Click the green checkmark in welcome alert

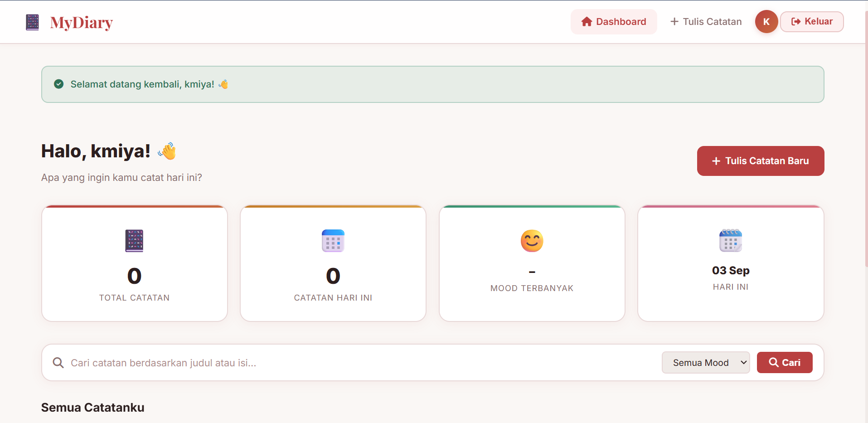pos(59,84)
